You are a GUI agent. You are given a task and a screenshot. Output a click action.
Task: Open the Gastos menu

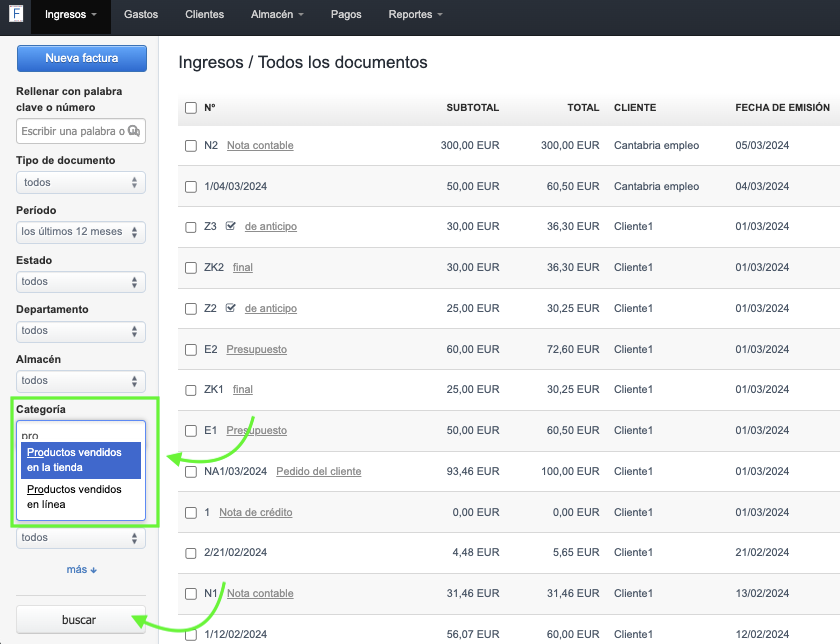pyautogui.click(x=141, y=15)
